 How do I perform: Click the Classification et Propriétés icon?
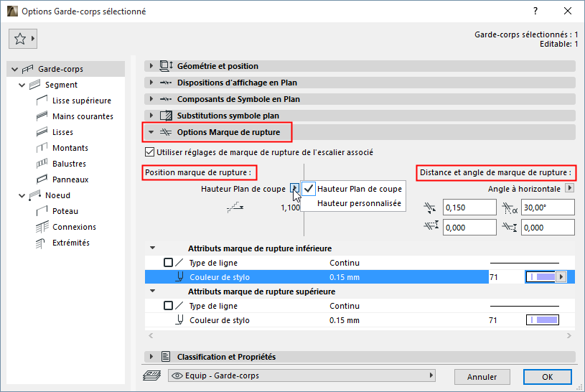(166, 357)
